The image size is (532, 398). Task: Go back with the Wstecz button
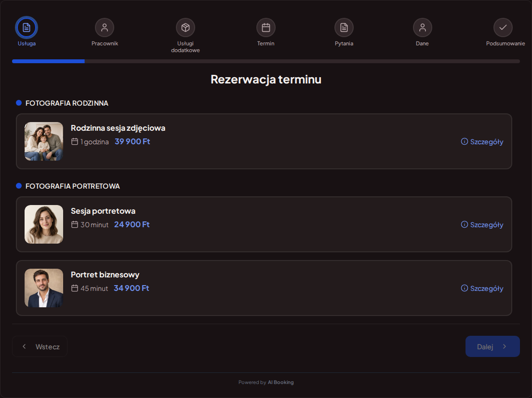[40, 346]
